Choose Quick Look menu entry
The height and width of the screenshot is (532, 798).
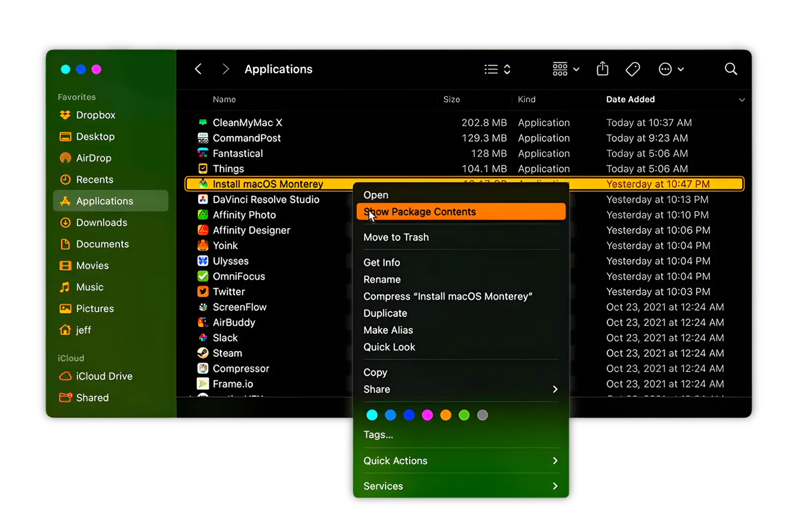coord(461,347)
